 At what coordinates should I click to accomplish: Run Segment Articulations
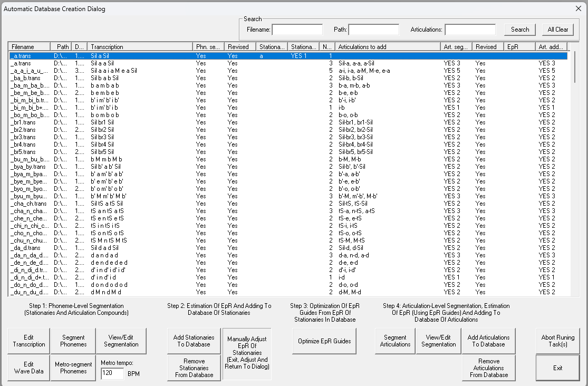[x=395, y=341]
